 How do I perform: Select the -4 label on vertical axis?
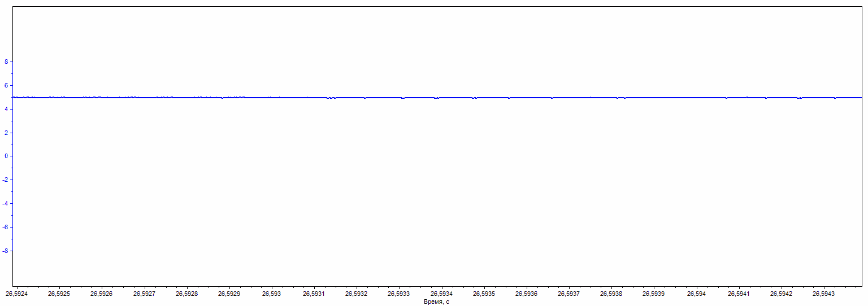click(6, 204)
